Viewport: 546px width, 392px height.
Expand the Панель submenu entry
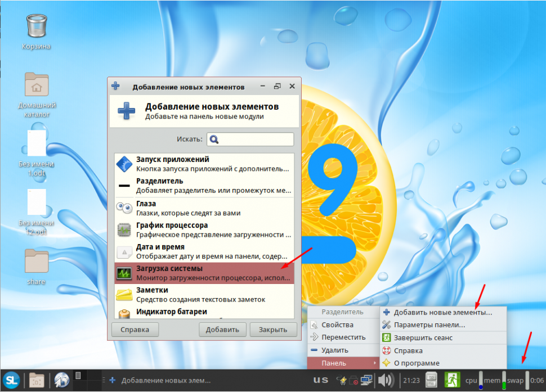[343, 363]
